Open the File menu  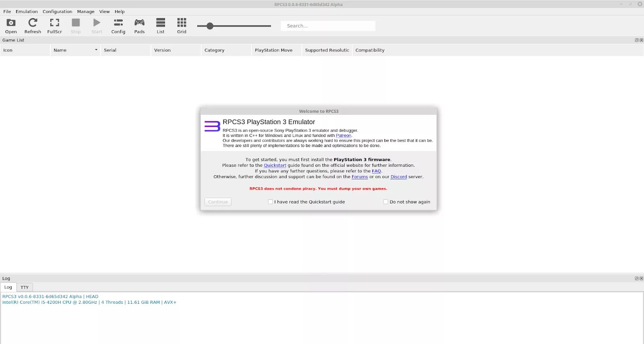[7, 12]
